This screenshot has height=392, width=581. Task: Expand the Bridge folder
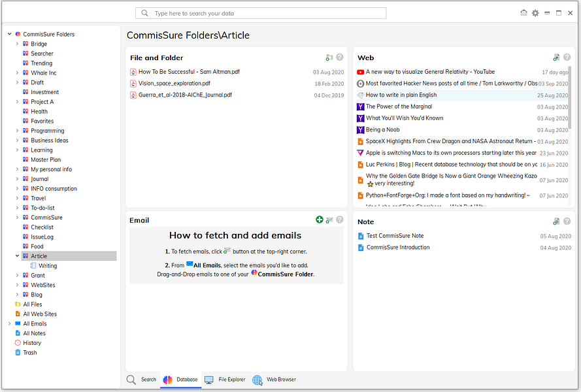click(x=17, y=44)
